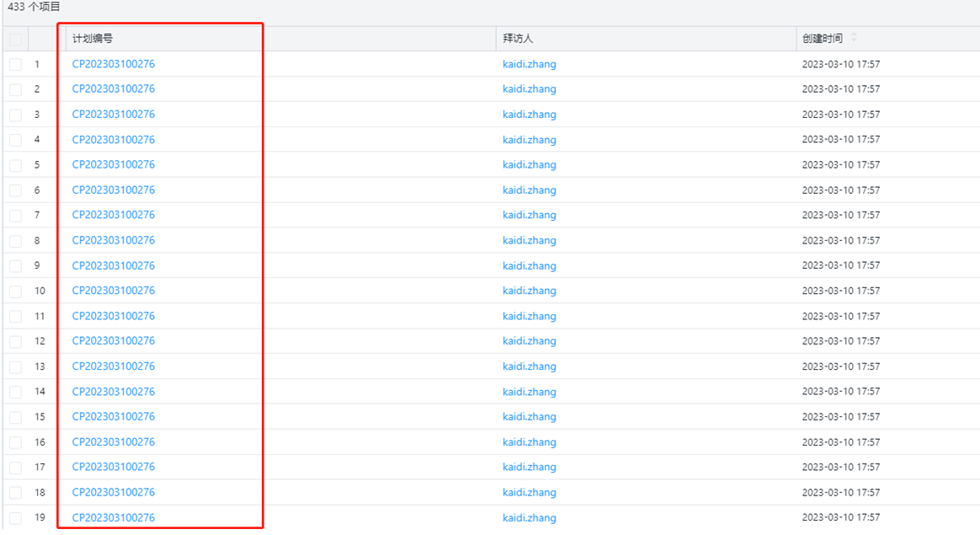This screenshot has height=535, width=980.
Task: Toggle the select-all checkbox in header
Action: (x=16, y=40)
